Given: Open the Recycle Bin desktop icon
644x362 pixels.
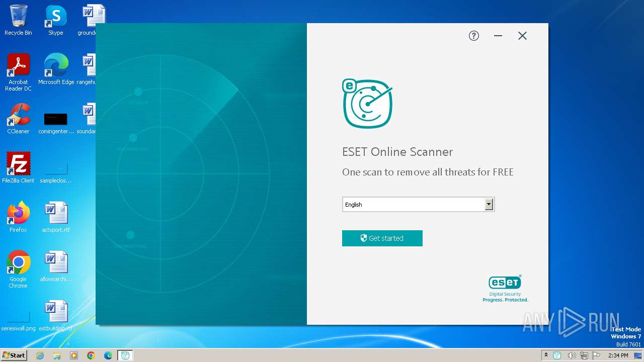Looking at the screenshot, I should click(x=18, y=20).
